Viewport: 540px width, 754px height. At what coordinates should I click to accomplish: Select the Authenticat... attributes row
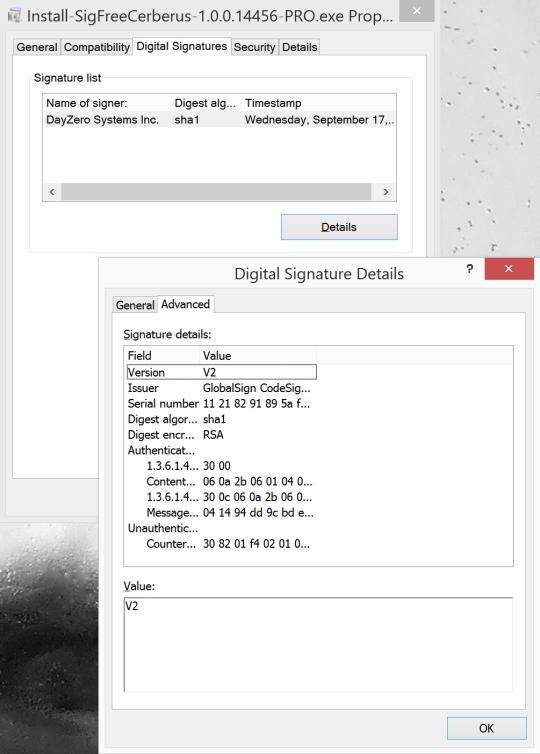222,451
